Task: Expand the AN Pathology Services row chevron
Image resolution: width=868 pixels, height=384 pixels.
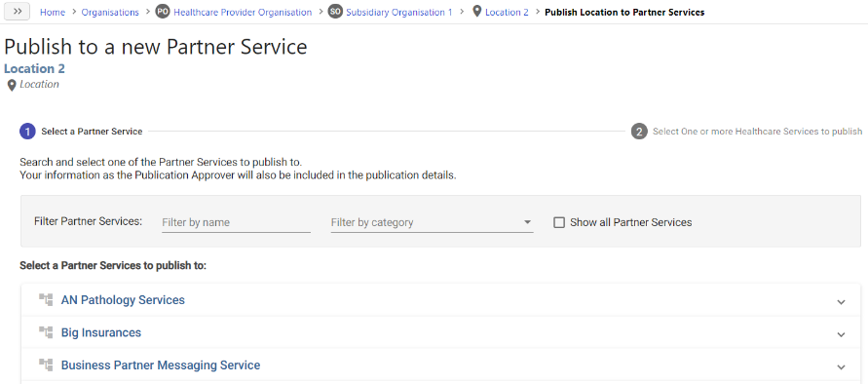Action: point(841,302)
